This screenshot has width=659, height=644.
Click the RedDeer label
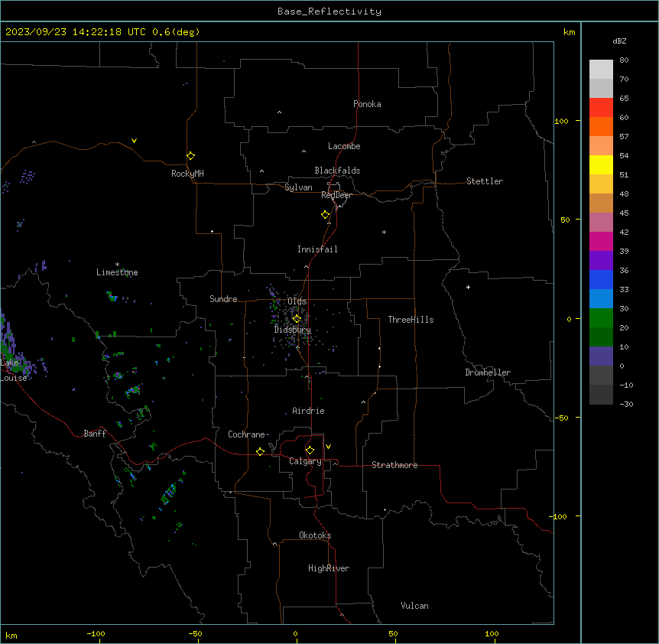coord(336,195)
